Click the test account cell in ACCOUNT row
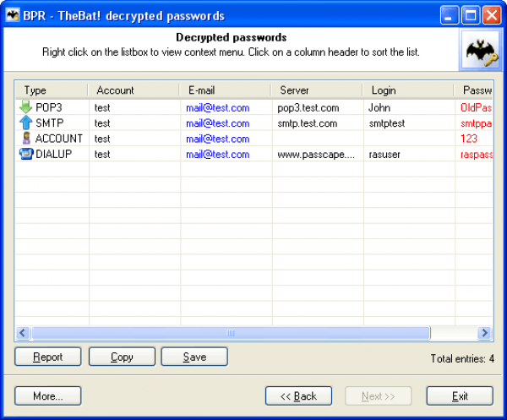The width and height of the screenshot is (507, 420). 102,139
